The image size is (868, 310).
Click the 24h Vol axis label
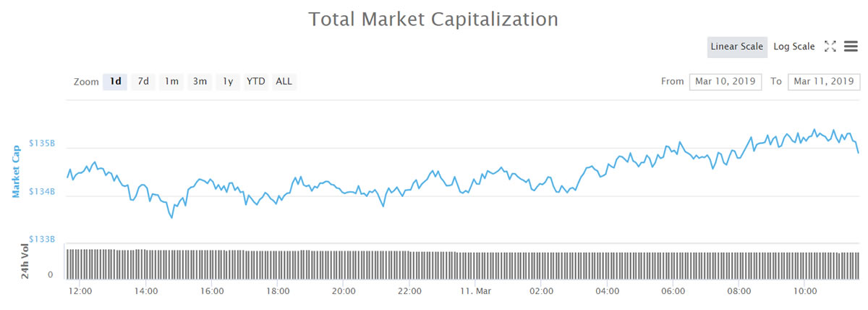tap(27, 262)
